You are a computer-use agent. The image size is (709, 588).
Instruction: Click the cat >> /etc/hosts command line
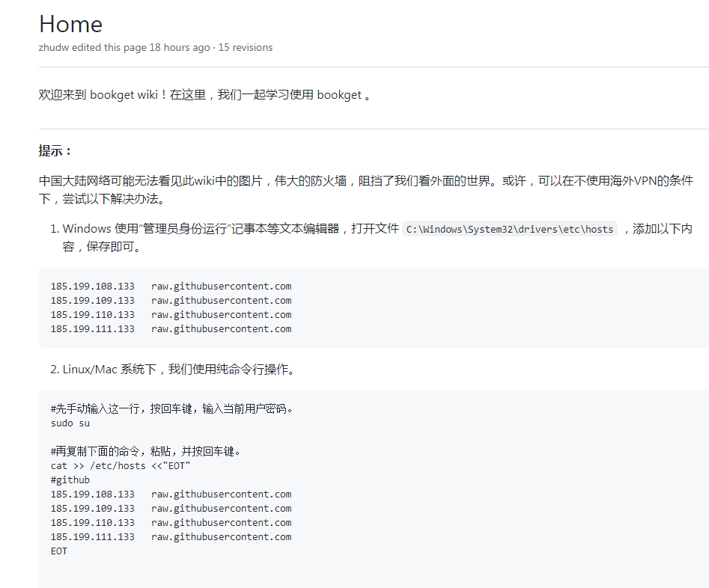click(121, 465)
